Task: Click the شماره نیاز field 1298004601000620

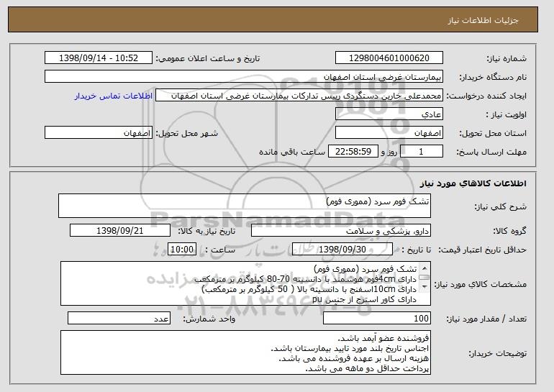Action: pyautogui.click(x=389, y=58)
